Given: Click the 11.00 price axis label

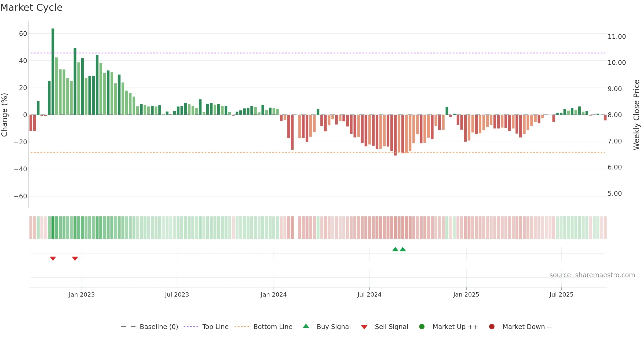Looking at the screenshot, I should (617, 37).
